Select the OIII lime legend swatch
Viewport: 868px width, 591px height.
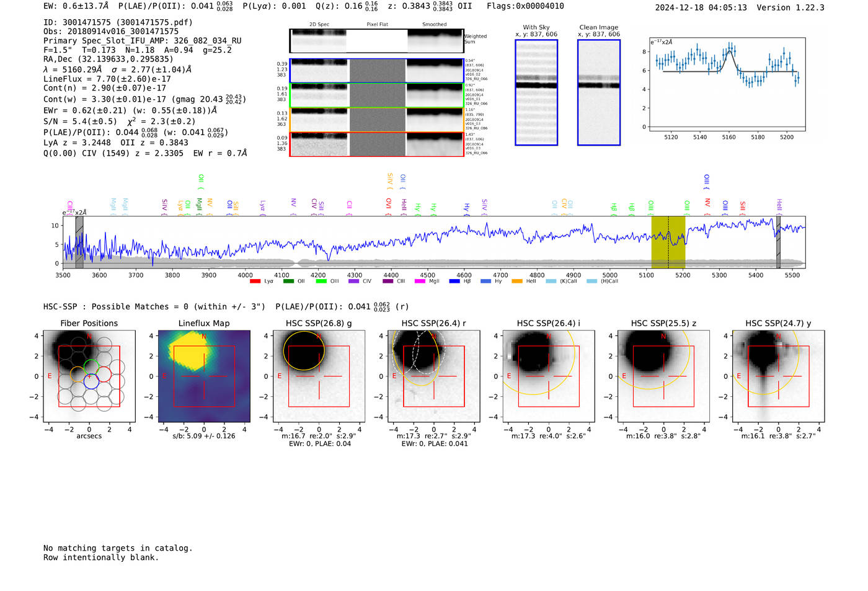tap(321, 281)
